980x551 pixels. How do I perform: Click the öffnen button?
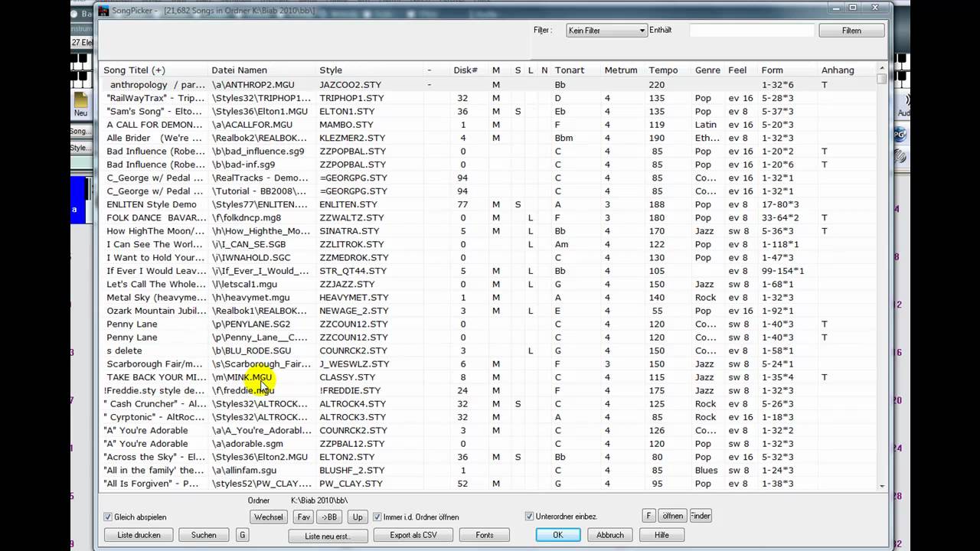pos(673,516)
